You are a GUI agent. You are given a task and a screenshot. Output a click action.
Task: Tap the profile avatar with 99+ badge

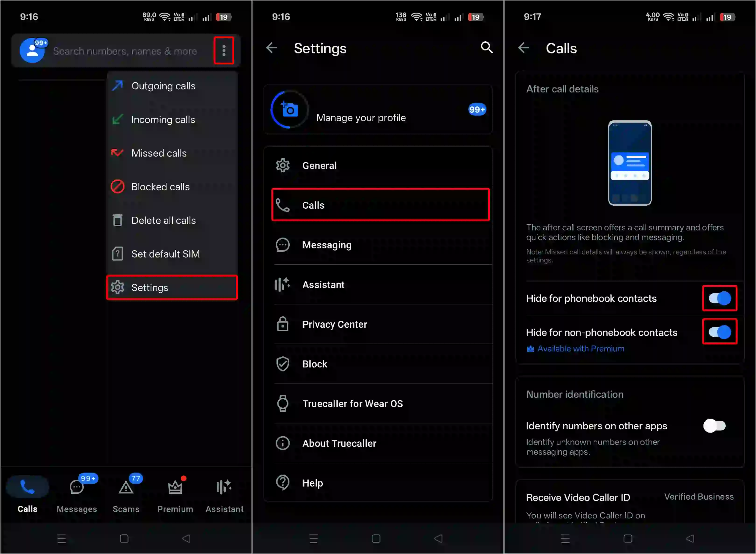point(32,50)
